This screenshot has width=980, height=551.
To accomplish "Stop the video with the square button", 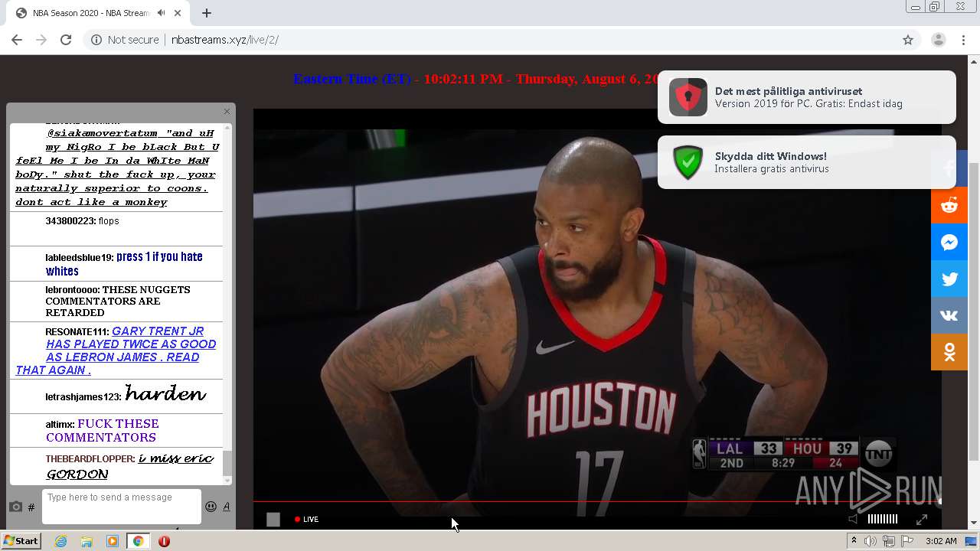I will pos(273,520).
